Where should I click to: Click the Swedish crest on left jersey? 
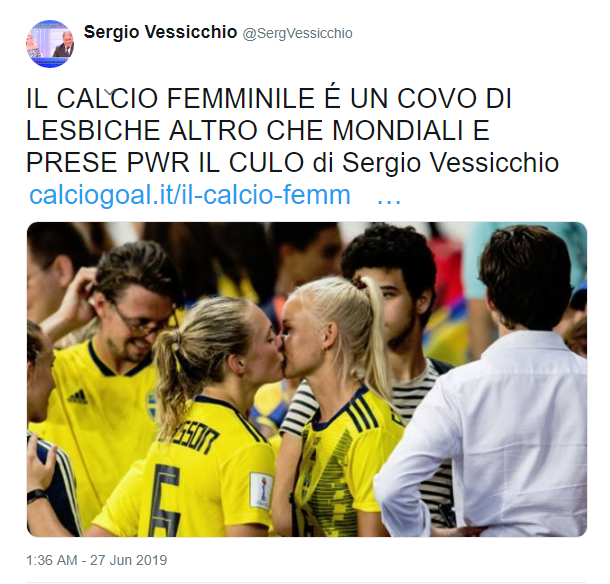click(x=152, y=407)
